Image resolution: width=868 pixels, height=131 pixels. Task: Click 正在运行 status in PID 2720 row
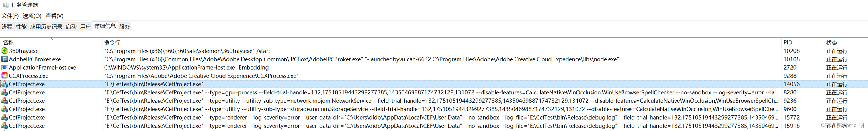click(x=837, y=68)
